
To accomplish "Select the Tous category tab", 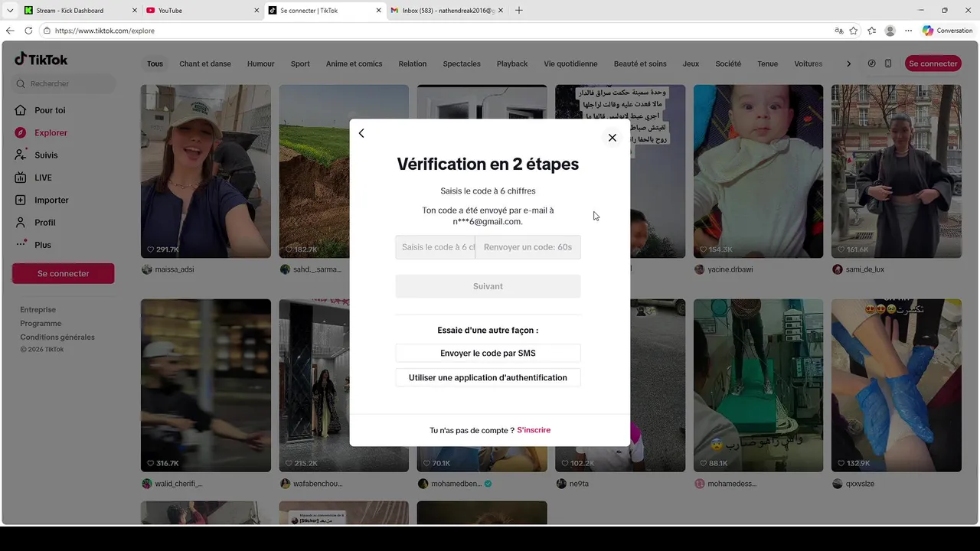I will point(155,64).
